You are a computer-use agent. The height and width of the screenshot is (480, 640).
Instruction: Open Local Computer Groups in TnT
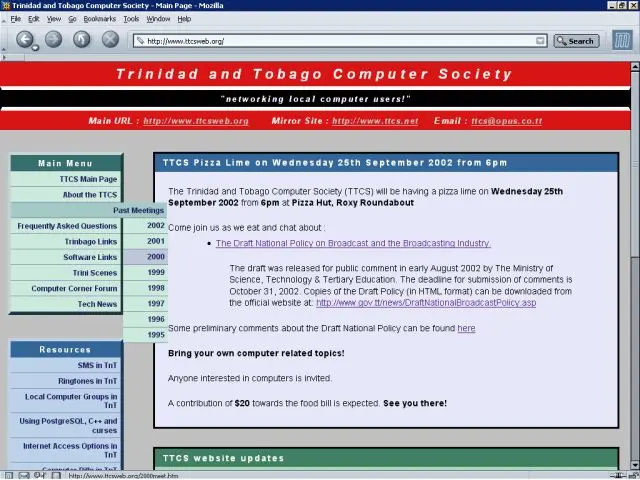tap(66, 401)
